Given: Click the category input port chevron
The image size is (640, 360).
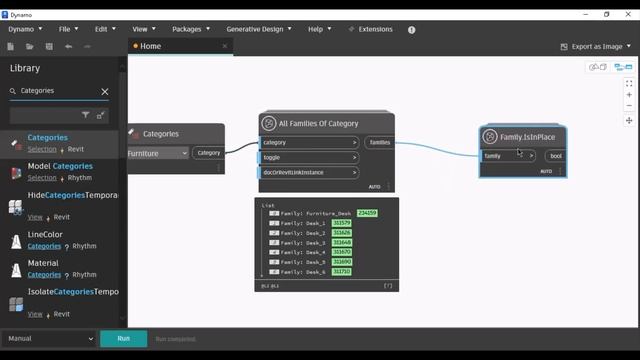Looking at the screenshot, I should click(354, 142).
